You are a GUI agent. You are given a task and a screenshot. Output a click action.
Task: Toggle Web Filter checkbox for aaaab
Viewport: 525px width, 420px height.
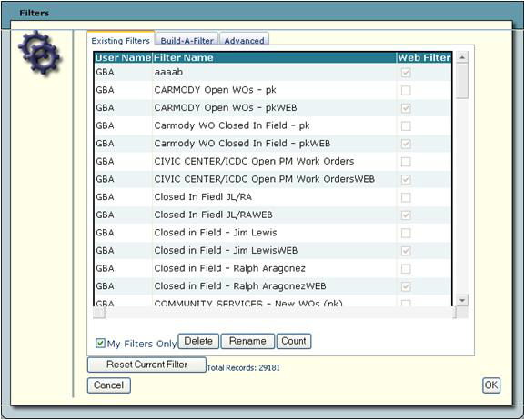pos(406,73)
